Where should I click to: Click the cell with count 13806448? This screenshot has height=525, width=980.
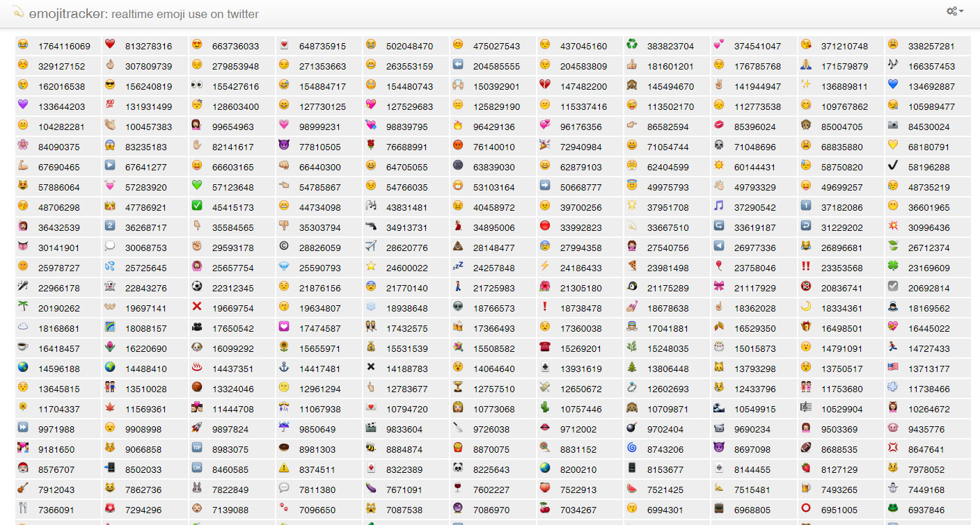667,369
